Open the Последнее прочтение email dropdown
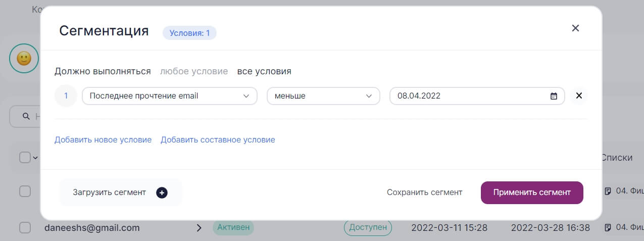 coord(170,96)
